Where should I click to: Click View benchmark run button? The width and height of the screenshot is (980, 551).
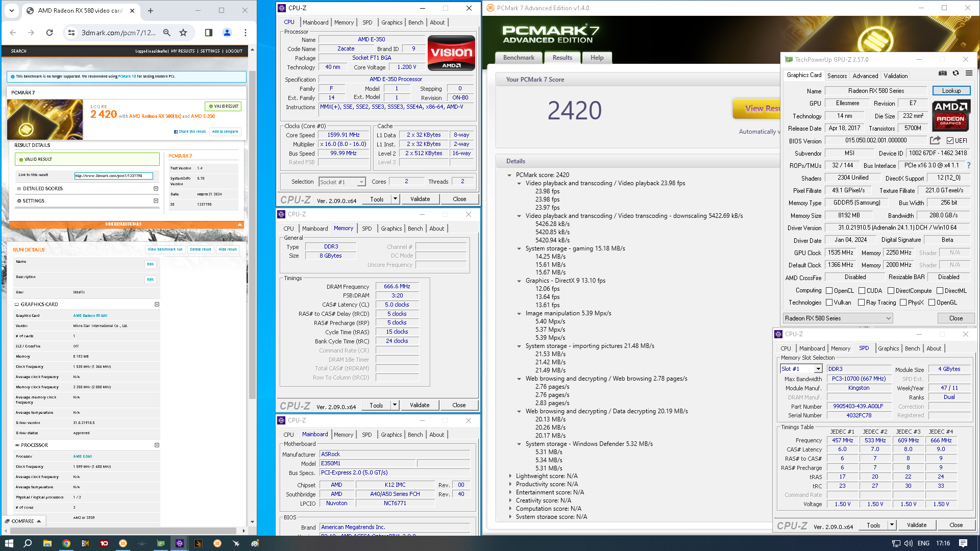click(165, 249)
